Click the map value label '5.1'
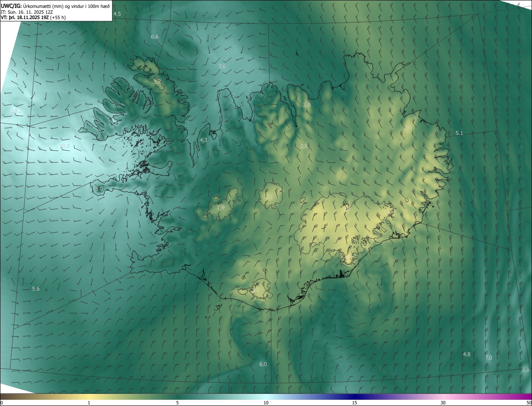Viewport: 532px width, 406px height. click(459, 133)
